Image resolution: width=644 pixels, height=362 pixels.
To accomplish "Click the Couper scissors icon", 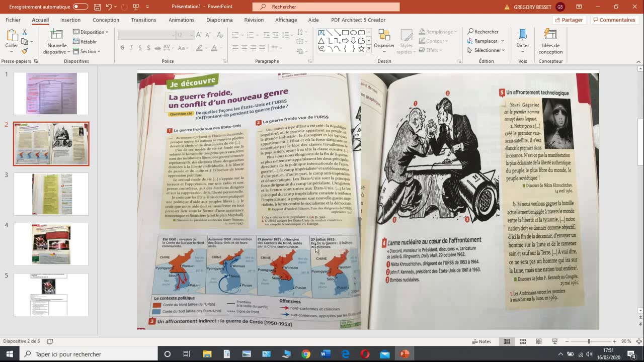I will pos(25,32).
